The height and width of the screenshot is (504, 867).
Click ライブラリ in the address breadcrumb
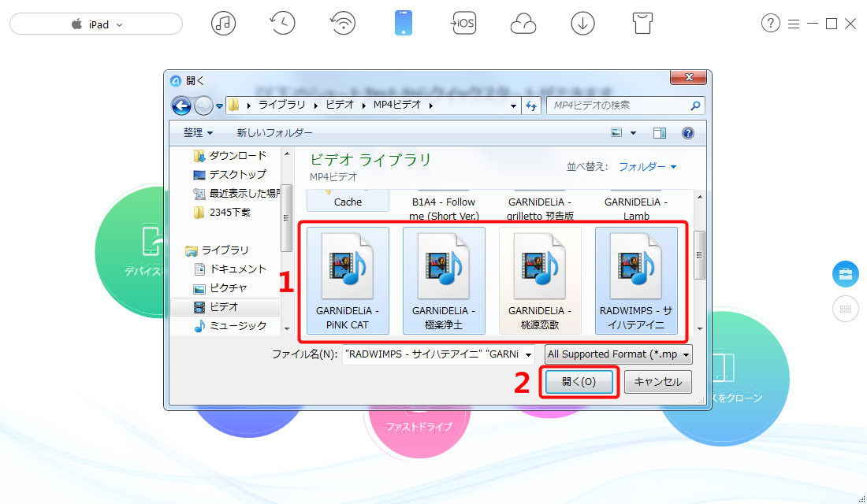[282, 105]
